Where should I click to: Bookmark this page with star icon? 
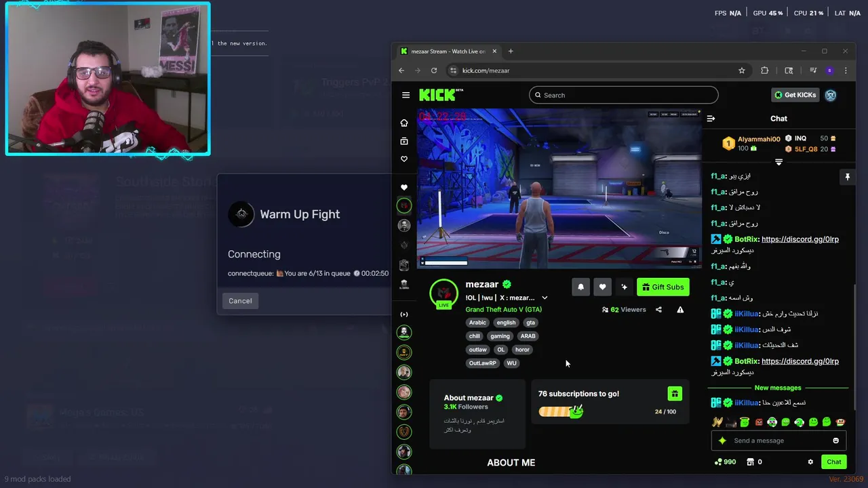pyautogui.click(x=742, y=70)
